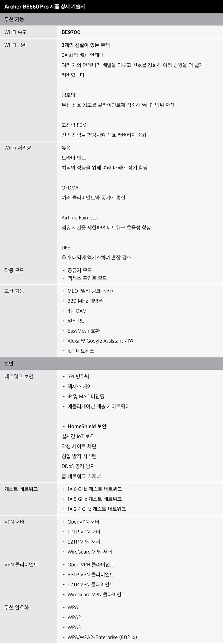Click the 고전력 FEM text

(x=74, y=125)
